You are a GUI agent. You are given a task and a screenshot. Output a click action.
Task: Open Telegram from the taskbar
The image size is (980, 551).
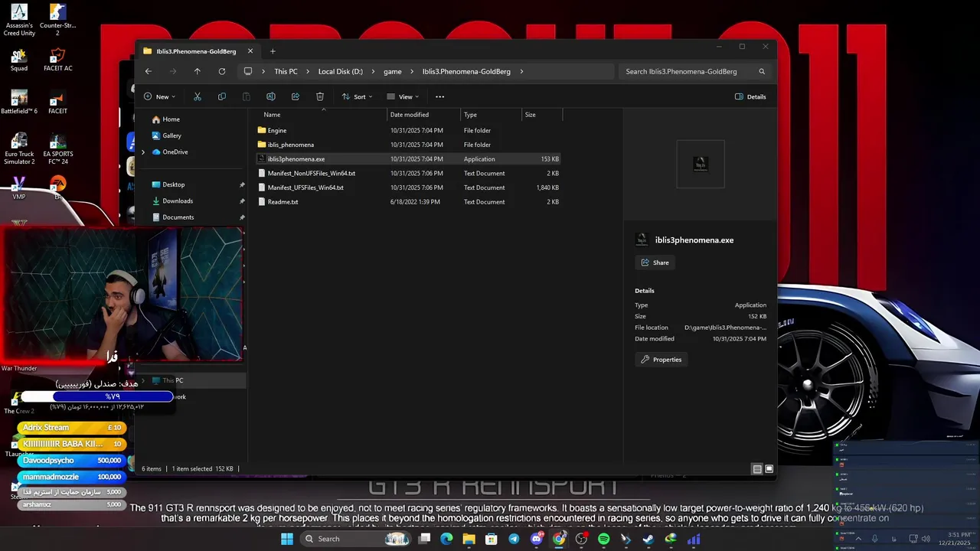click(x=514, y=539)
